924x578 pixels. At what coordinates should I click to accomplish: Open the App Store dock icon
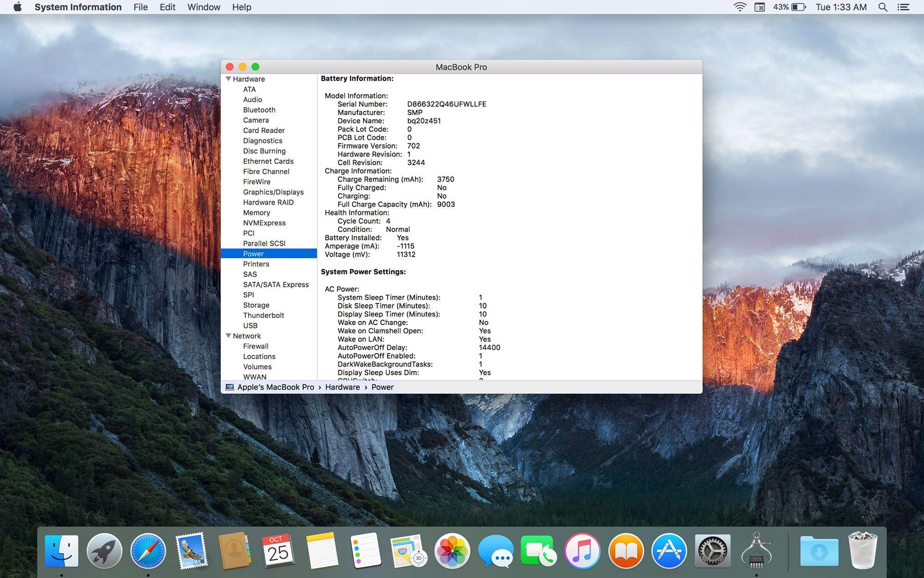click(x=669, y=551)
